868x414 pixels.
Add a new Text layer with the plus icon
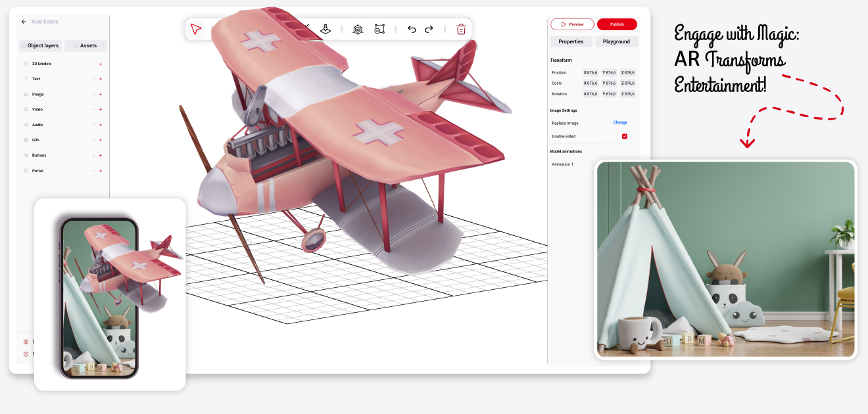tap(101, 79)
